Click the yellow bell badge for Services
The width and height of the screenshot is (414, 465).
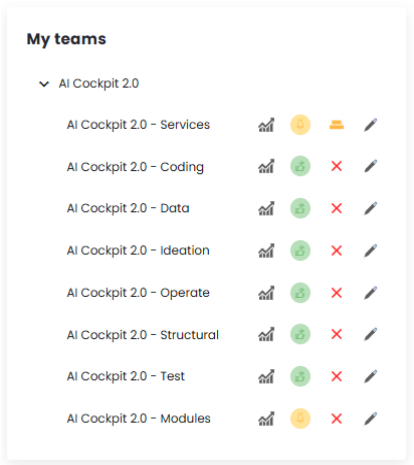(300, 125)
